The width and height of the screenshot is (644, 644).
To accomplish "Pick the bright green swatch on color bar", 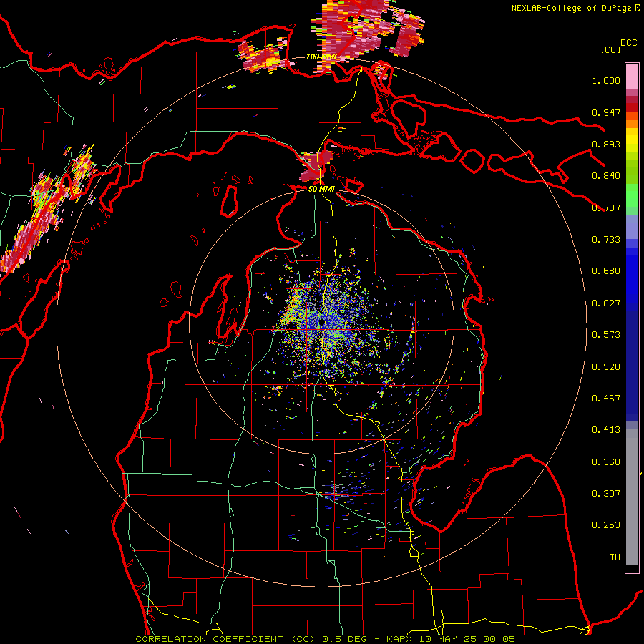I will pyautogui.click(x=632, y=195).
